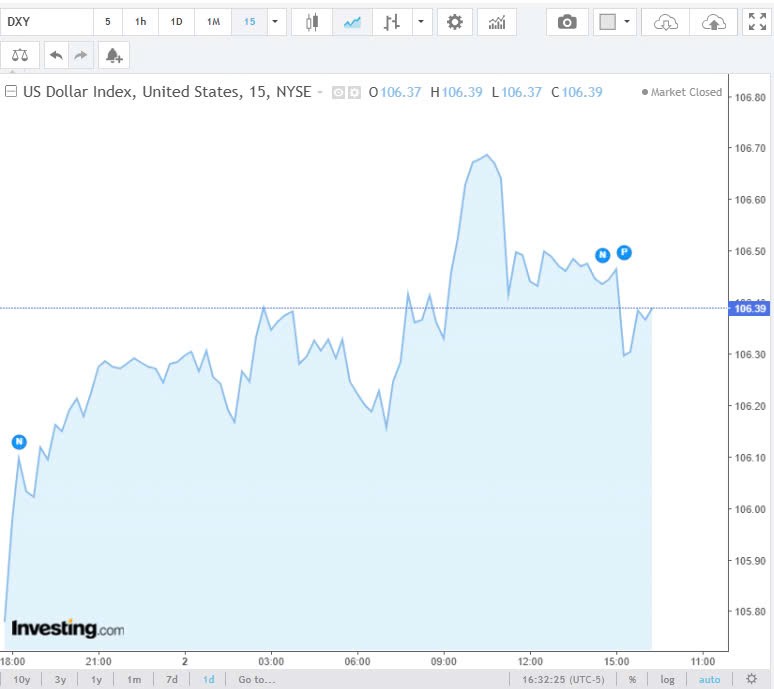Open bottom-right chart settings gear

pyautogui.click(x=751, y=679)
